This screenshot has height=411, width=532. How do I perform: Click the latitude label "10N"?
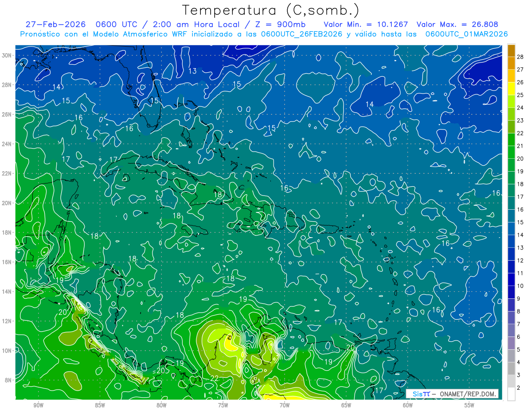(x=7, y=351)
